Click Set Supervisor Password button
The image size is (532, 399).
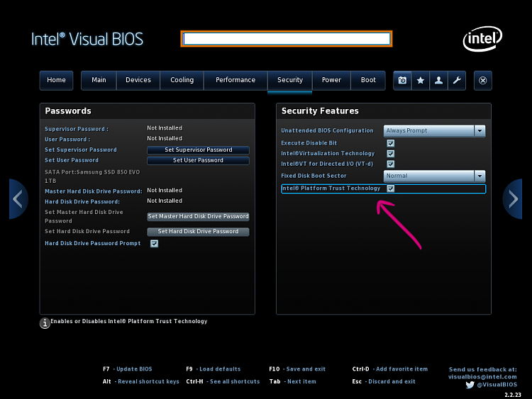[198, 150]
